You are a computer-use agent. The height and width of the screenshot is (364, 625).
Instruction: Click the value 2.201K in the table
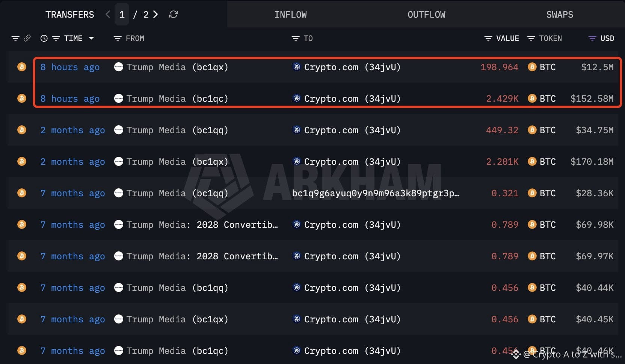tap(502, 162)
